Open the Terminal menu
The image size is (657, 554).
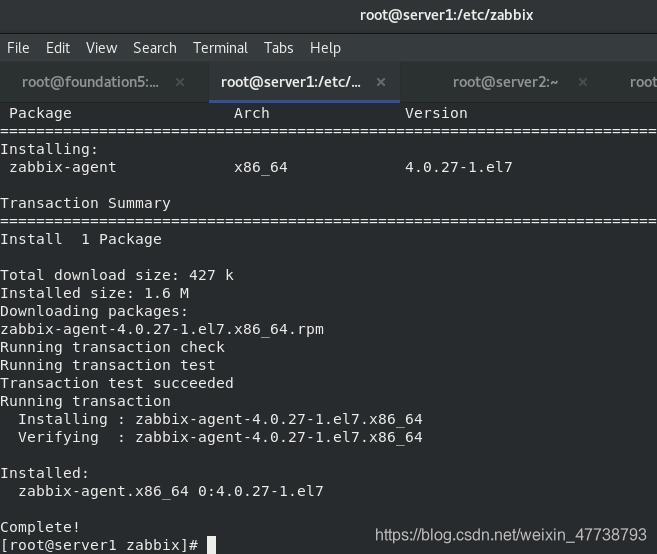click(220, 48)
